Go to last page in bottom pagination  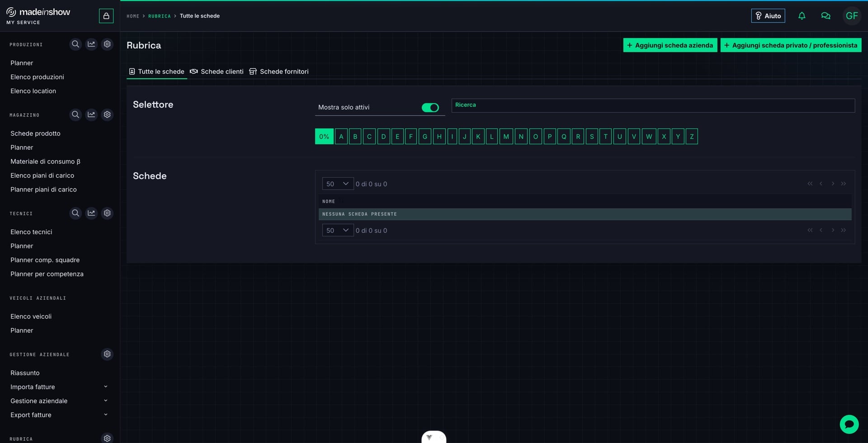coord(844,230)
